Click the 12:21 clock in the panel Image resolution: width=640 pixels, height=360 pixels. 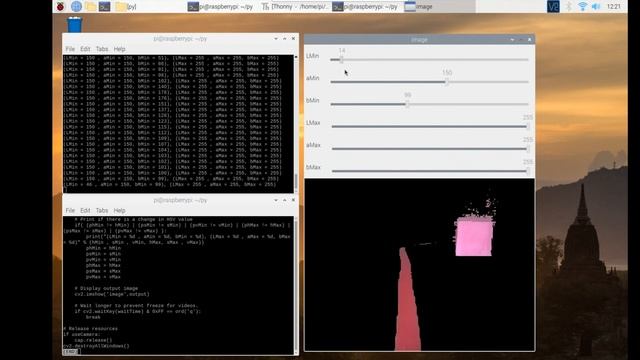click(x=613, y=7)
